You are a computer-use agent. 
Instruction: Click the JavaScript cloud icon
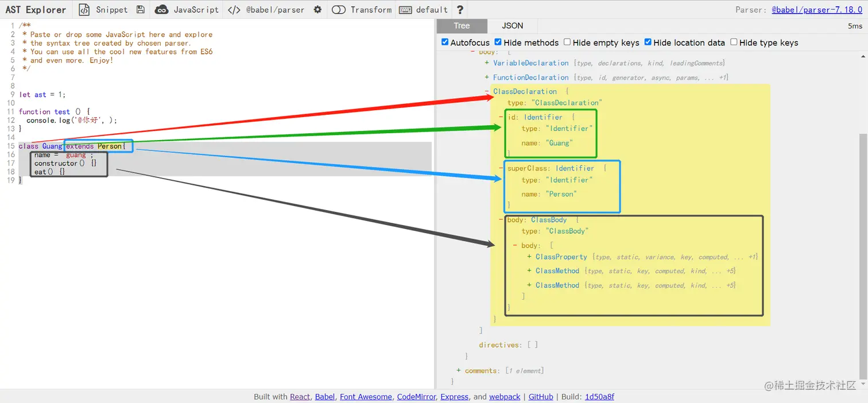click(x=162, y=10)
